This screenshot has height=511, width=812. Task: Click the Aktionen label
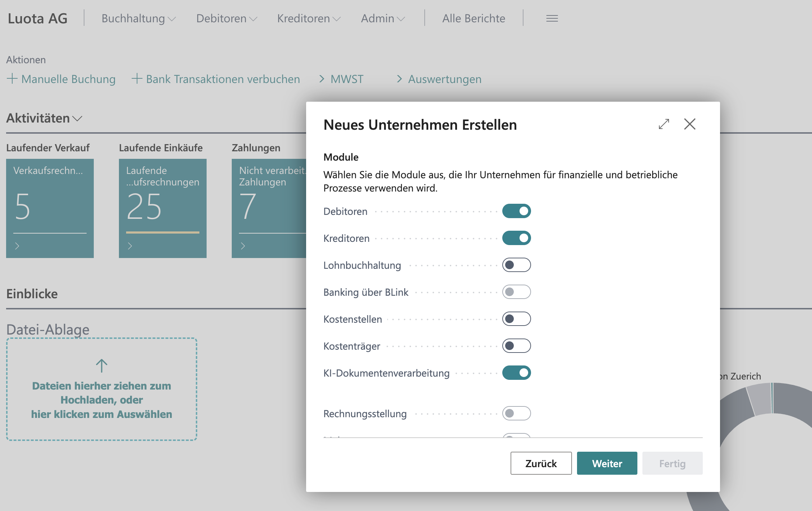pyautogui.click(x=26, y=60)
